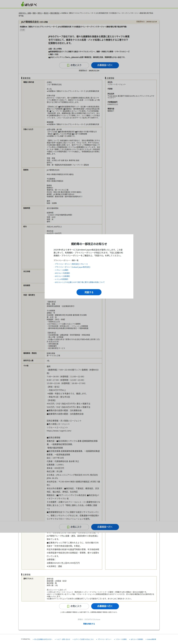Click お気に入り button under the job summary
Viewport: 178px width, 644px height.
pos(74,65)
